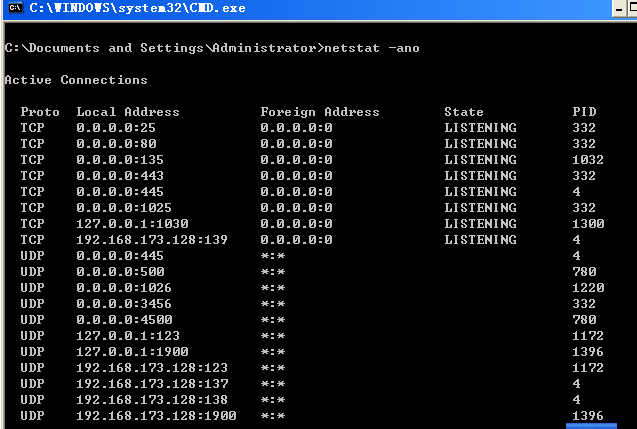Click local address 0.0.0.0:135
This screenshot has width=637, height=429.
120,160
